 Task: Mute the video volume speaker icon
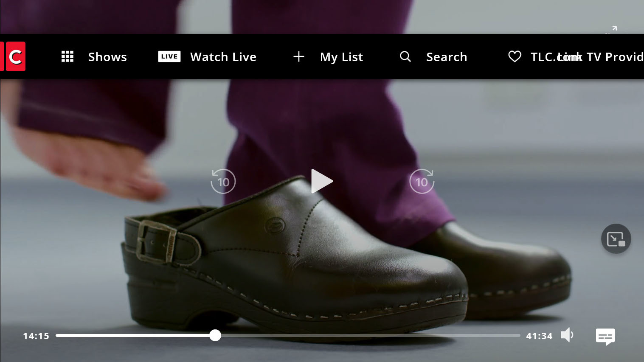click(567, 335)
